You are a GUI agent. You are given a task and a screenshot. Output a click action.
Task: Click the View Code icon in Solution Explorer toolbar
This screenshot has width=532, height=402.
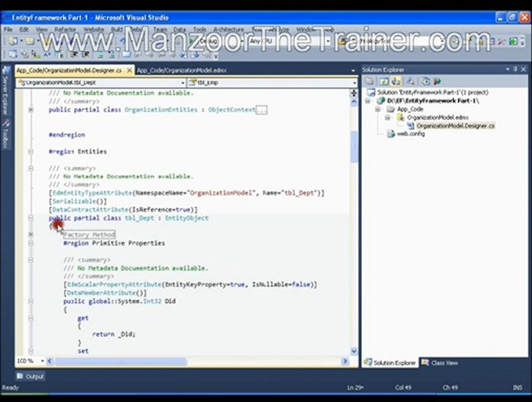(x=410, y=82)
